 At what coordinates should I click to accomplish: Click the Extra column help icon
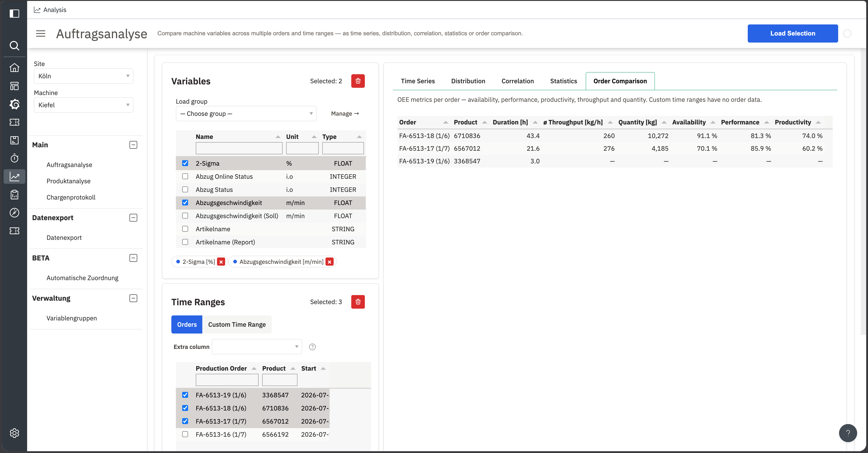[x=312, y=347]
